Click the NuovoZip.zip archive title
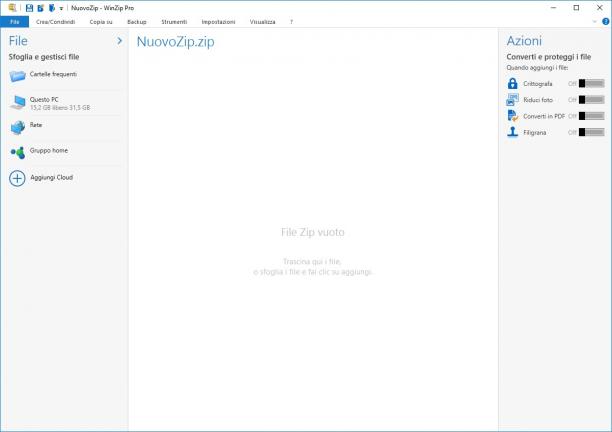Viewport: 612px width, 432px height. (175, 41)
